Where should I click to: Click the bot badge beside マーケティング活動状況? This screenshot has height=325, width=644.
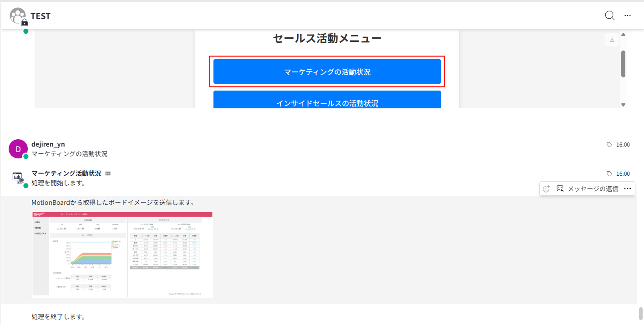click(108, 174)
